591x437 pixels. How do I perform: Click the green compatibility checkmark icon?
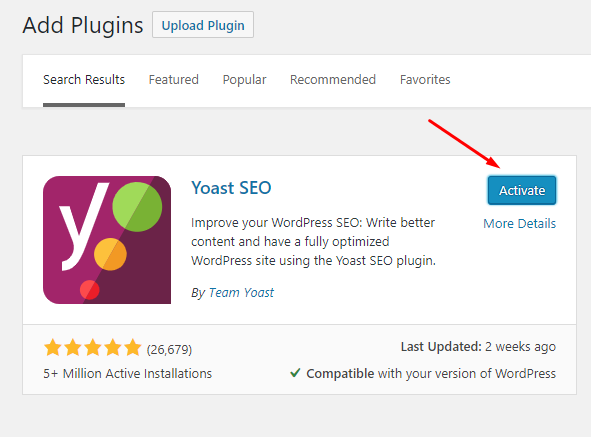coord(295,373)
